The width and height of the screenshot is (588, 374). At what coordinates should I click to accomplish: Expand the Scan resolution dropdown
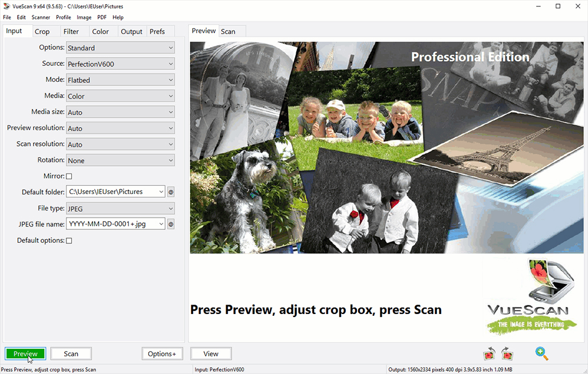click(121, 144)
